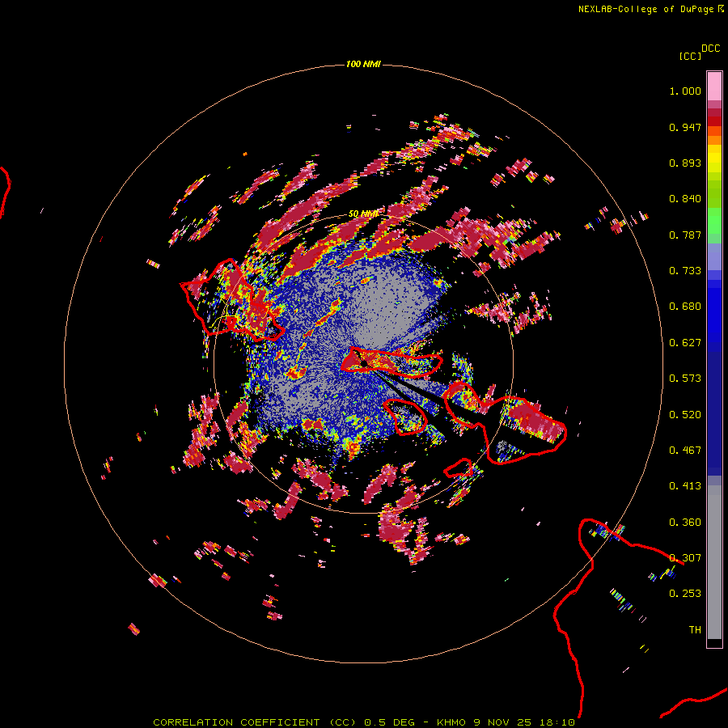Click the 0.253 legend value
Image resolution: width=728 pixels, height=728 pixels.
[685, 594]
